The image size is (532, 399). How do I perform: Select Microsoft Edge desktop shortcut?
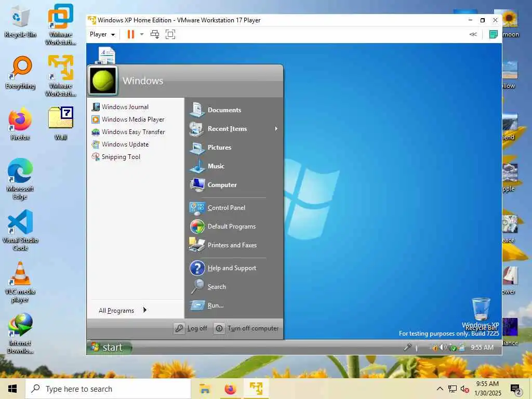click(x=20, y=179)
